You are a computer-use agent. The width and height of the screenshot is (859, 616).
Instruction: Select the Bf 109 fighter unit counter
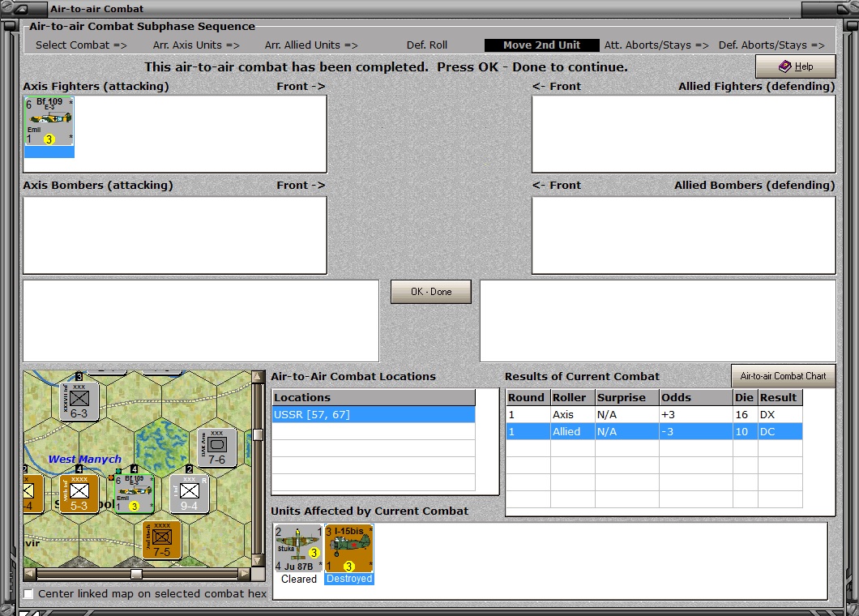[x=49, y=121]
